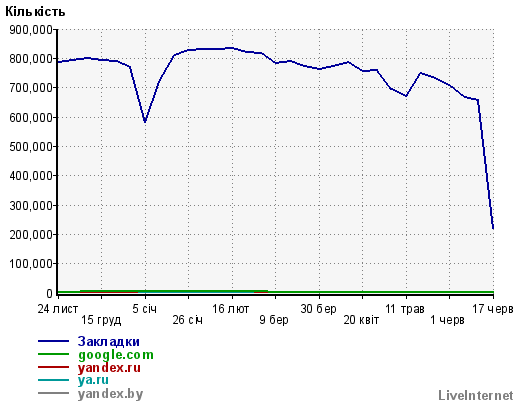Viewport: 520px width, 405px height.
Task: Click the Кількість chart title
Action: coord(35,12)
